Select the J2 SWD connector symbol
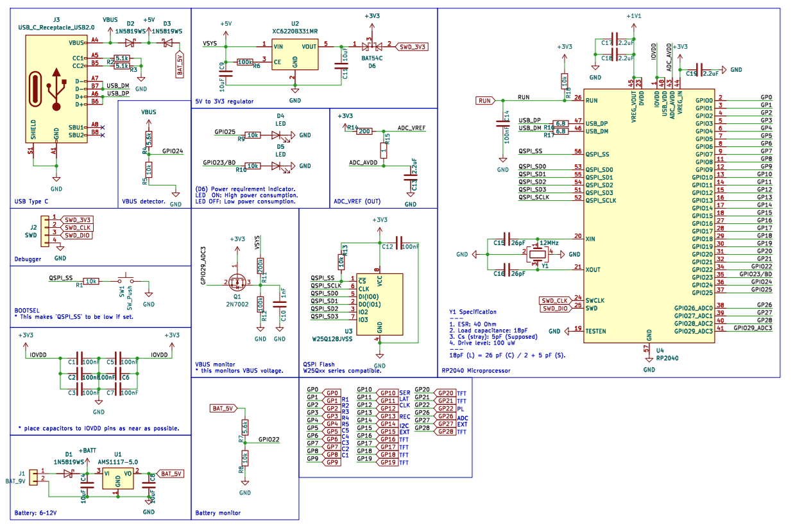This screenshot has width=793, height=532. (x=44, y=231)
